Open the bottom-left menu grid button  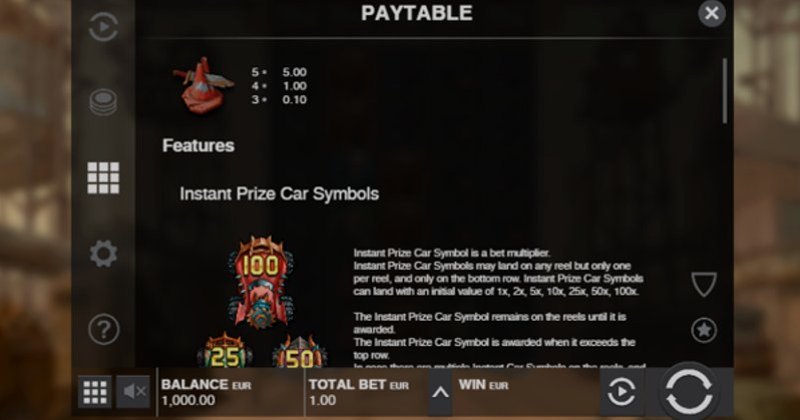tap(95, 392)
